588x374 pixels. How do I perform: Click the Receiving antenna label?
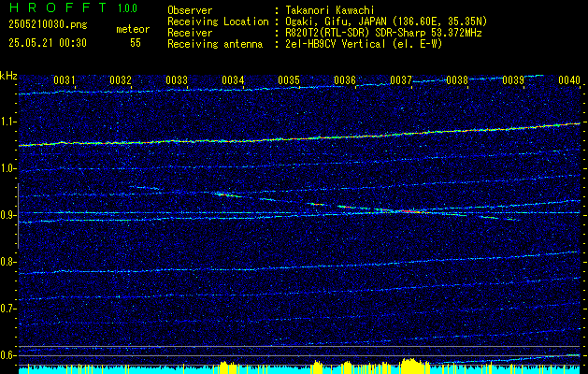pos(215,44)
